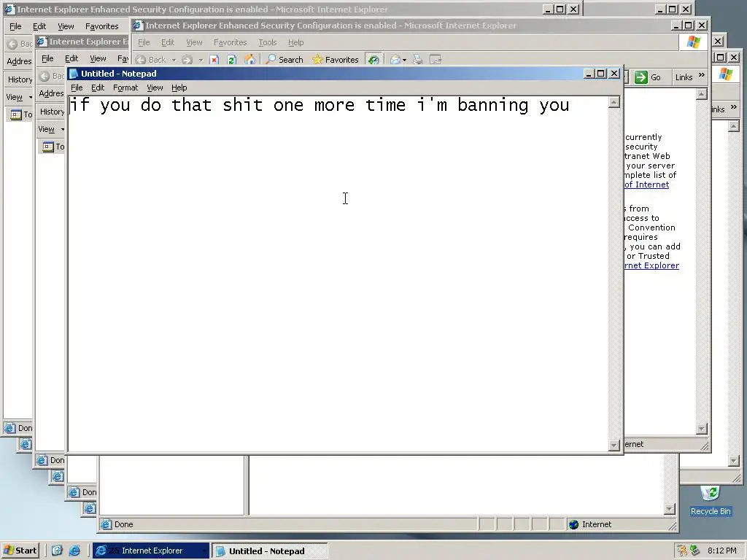Click the Home house icon in IE toolbar
Screen dimensions: 747x560
(x=249, y=60)
